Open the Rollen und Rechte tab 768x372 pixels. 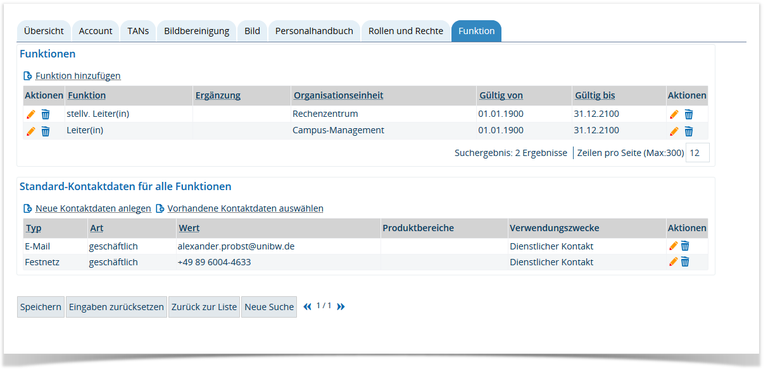406,31
